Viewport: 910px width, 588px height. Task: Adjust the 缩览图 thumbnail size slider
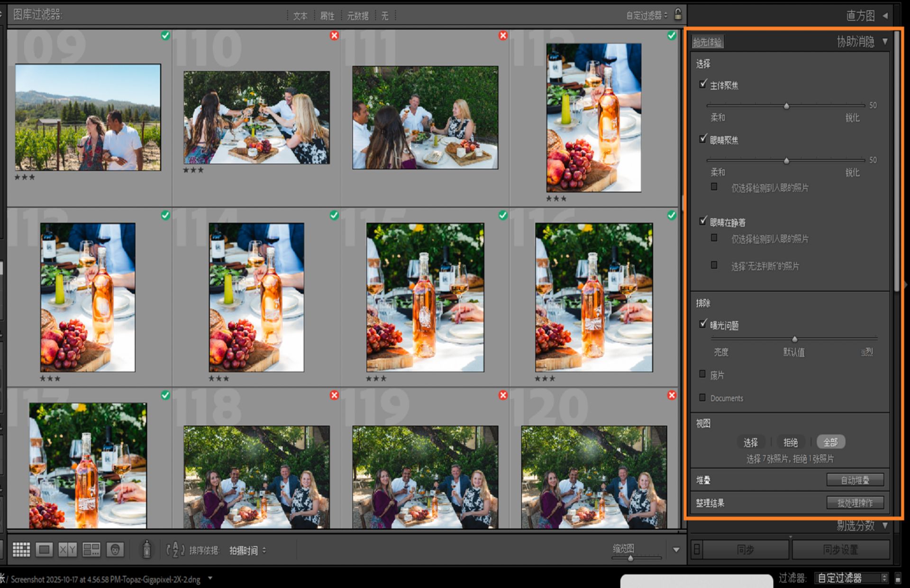coord(630,558)
